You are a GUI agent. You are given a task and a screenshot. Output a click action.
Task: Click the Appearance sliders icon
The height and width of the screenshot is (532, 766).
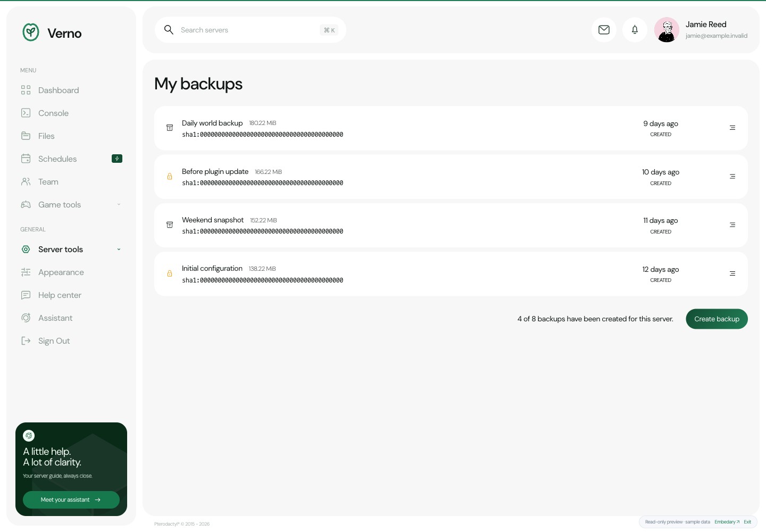(26, 272)
